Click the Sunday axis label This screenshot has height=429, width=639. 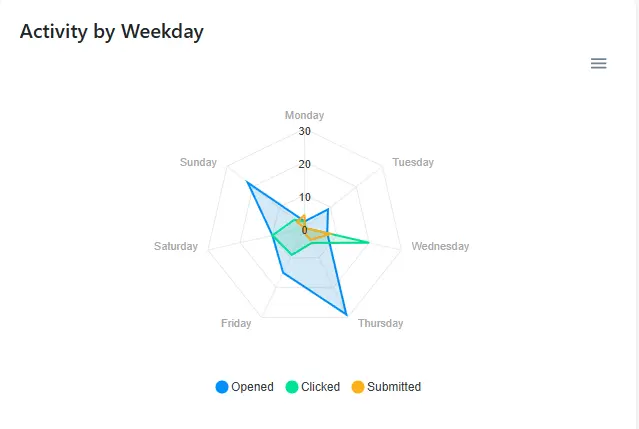(198, 162)
